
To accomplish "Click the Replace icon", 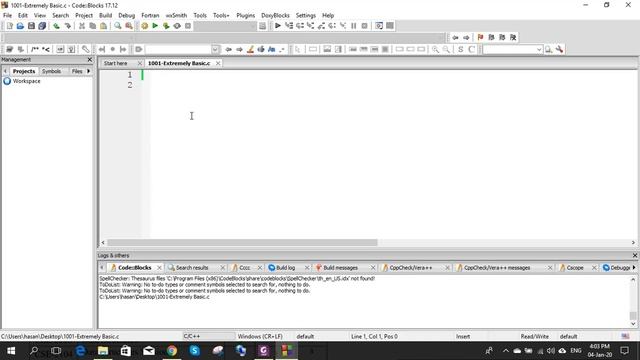I will 129,26.
